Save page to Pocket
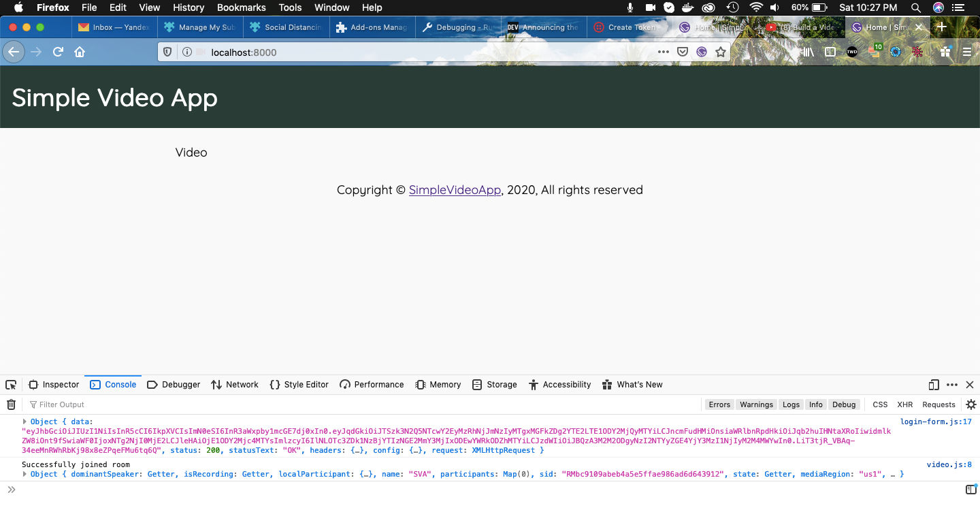This screenshot has width=980, height=510. [x=683, y=52]
